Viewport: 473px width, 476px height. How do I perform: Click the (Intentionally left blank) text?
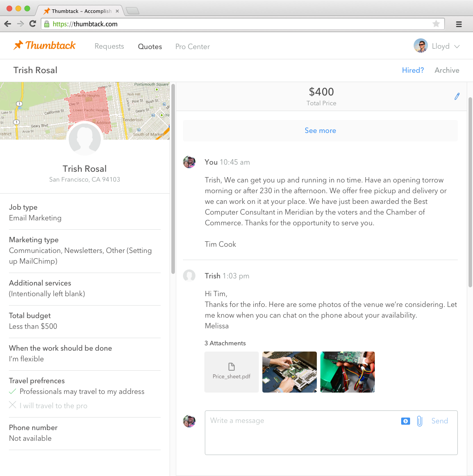[47, 294]
